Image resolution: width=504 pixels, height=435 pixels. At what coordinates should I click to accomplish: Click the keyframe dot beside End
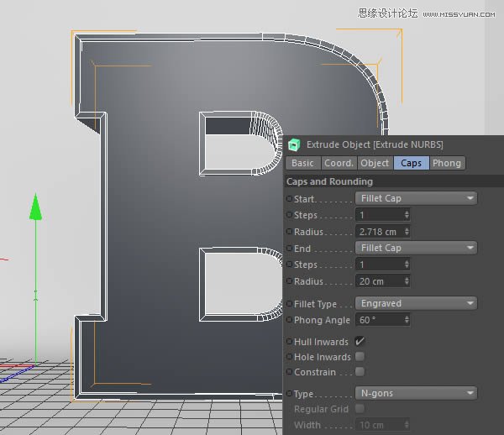(x=290, y=249)
